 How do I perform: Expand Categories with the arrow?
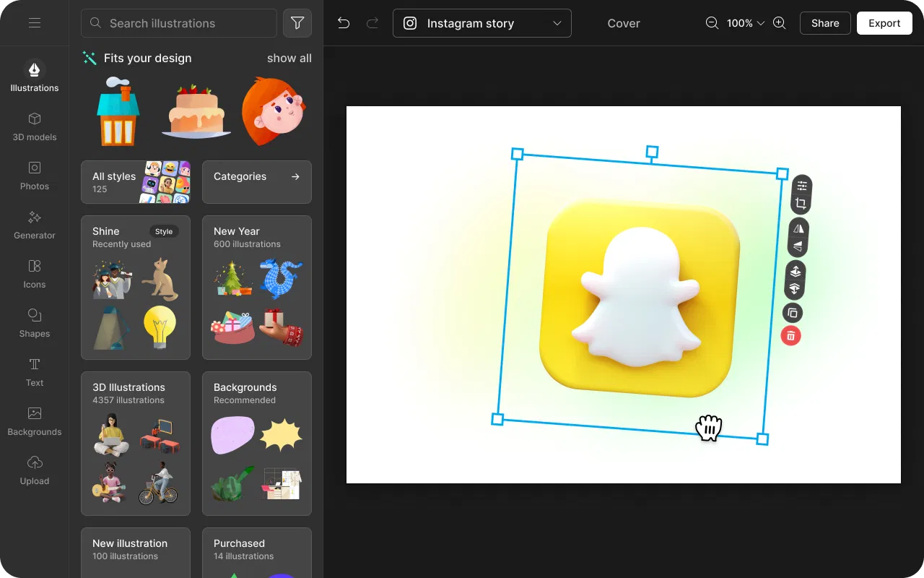[295, 176]
